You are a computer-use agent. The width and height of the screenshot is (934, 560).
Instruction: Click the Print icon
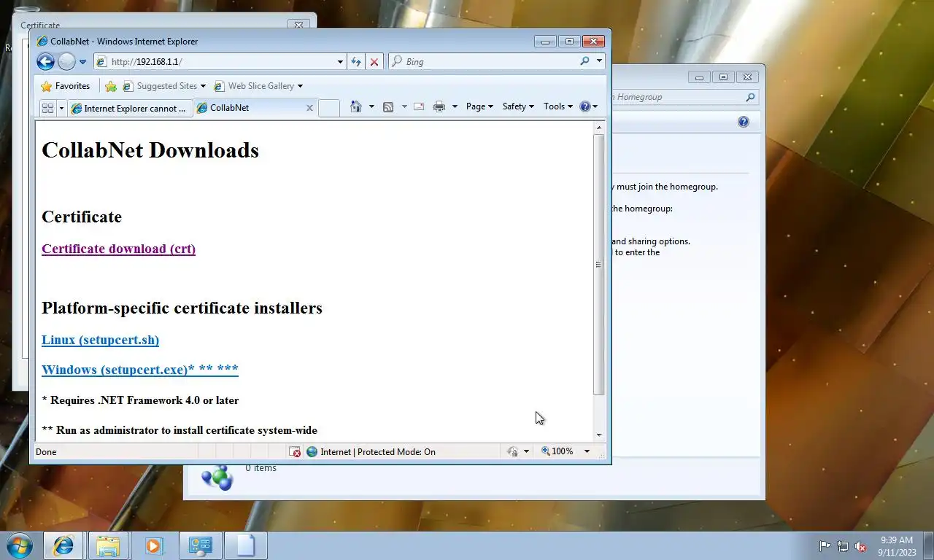(x=439, y=106)
